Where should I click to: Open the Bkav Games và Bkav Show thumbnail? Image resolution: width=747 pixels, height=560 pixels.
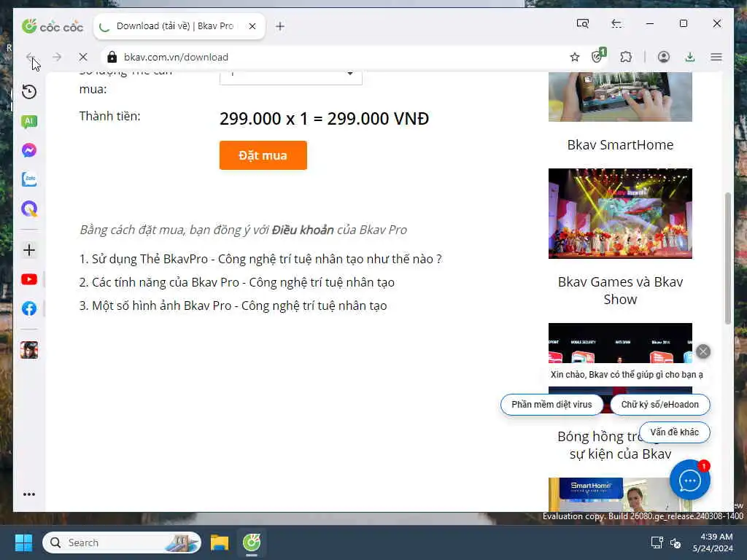click(620, 214)
